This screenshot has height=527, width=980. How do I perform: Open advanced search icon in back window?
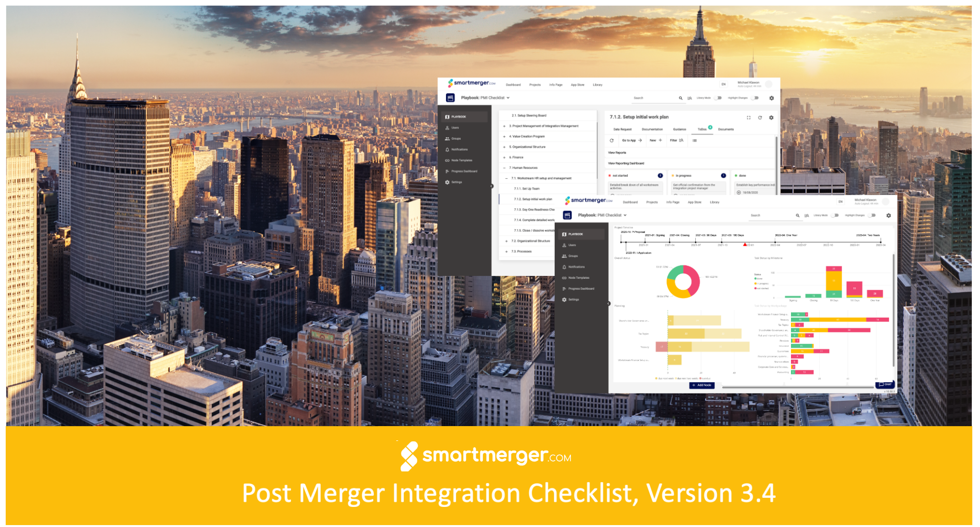(x=690, y=98)
